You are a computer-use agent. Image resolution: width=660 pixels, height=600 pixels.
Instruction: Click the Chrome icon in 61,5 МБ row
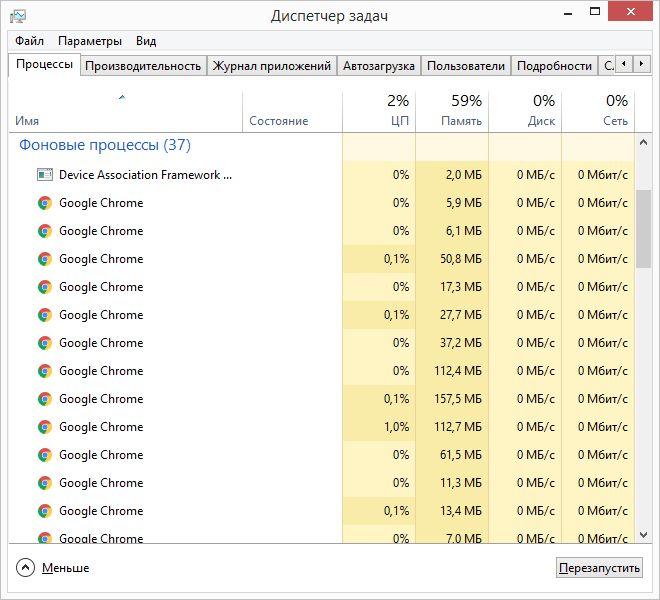click(x=45, y=455)
